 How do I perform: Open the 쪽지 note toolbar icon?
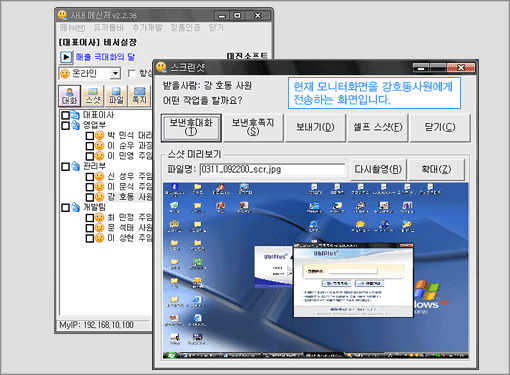coord(140,96)
